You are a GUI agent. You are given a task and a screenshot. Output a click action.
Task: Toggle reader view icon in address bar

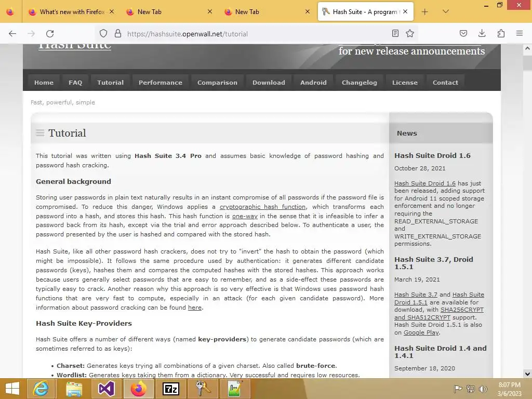[395, 33]
